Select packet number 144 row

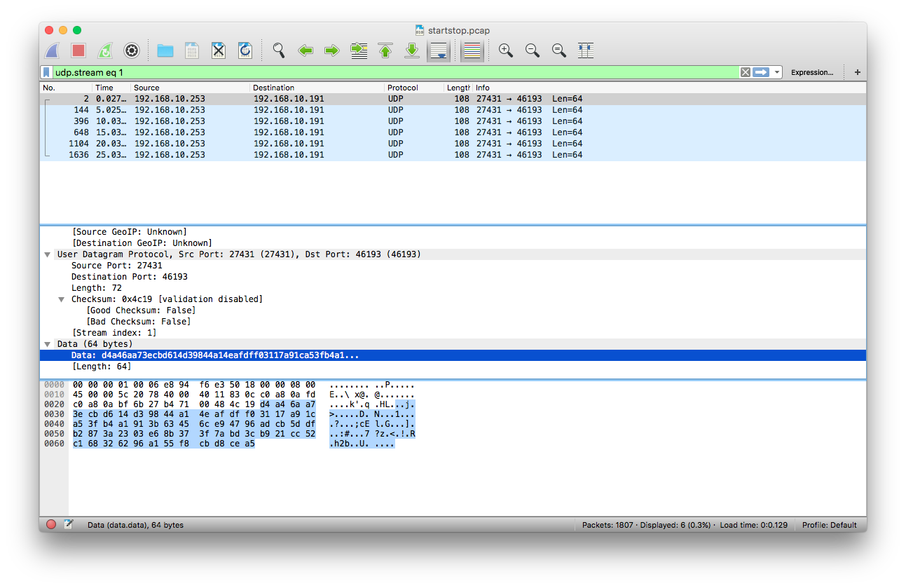[x=453, y=110]
